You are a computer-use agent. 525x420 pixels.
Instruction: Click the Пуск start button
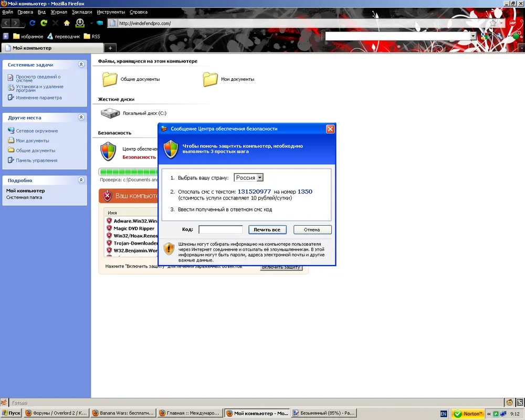[x=11, y=413]
